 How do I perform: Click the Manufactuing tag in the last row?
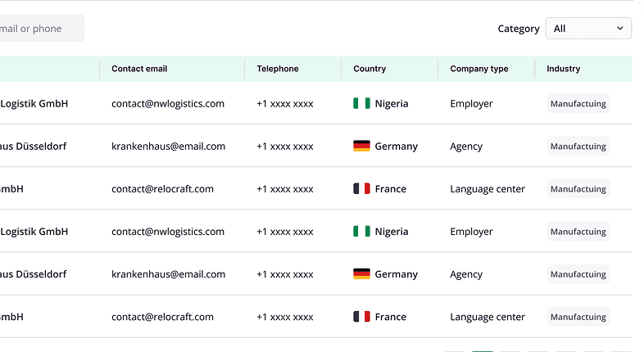[x=578, y=317]
